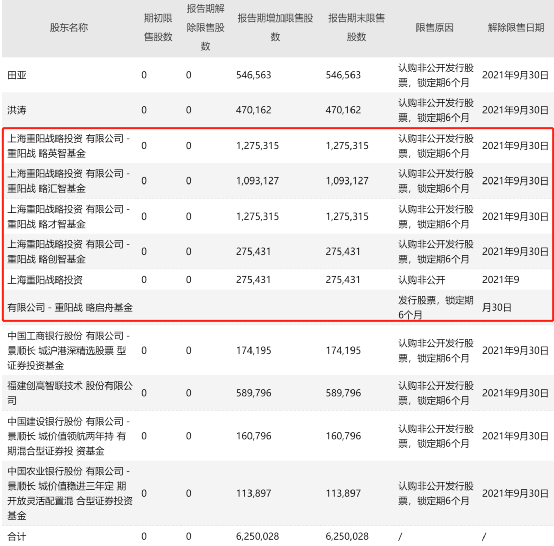Click 洪涛's 解除限售日期 2021年9月30日
554x546 pixels.
click(x=515, y=110)
